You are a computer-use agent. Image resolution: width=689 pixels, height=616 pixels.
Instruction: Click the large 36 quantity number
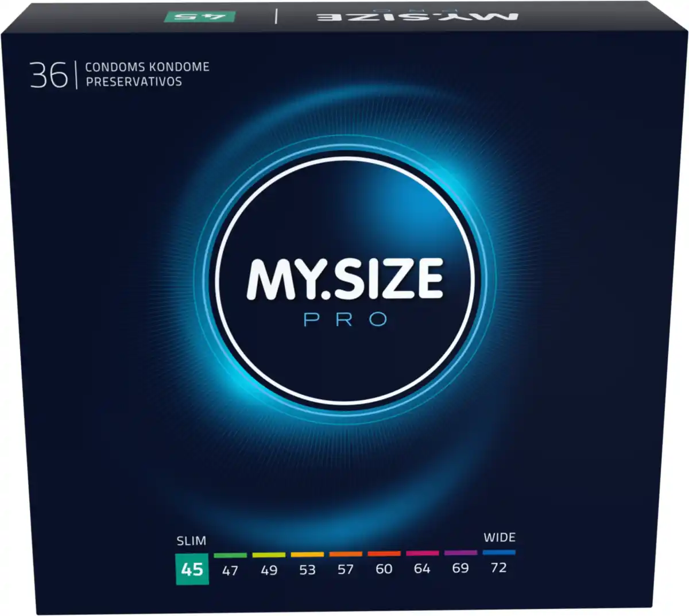49,75
